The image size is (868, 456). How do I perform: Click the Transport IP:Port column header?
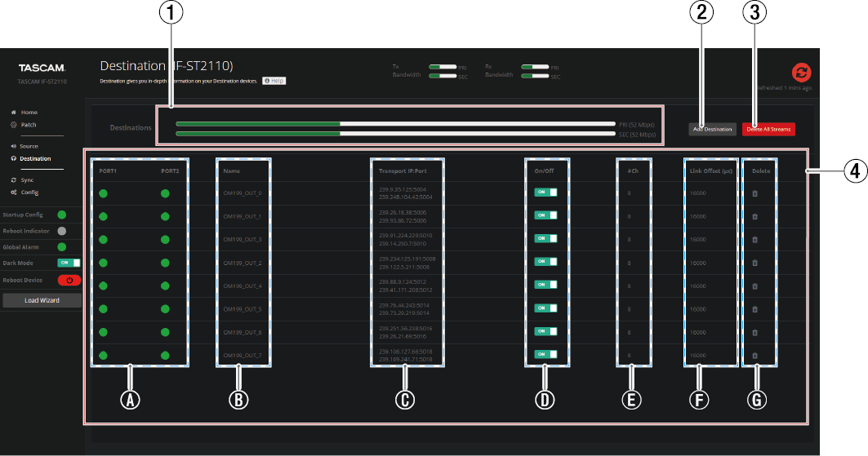tap(403, 171)
